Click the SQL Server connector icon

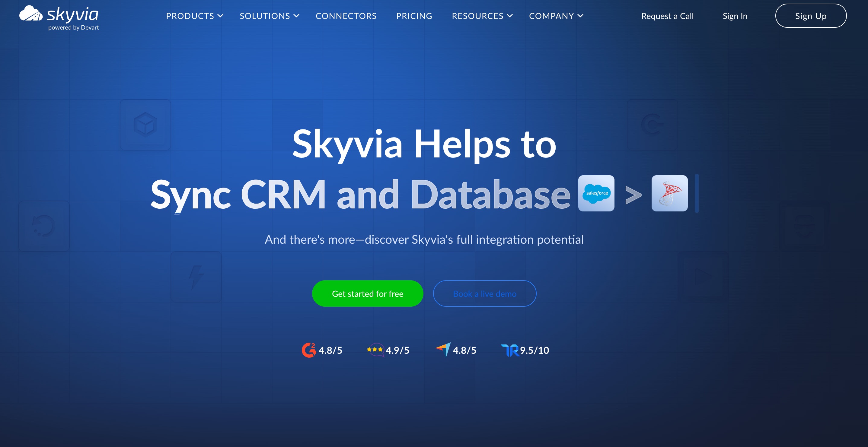(x=669, y=193)
